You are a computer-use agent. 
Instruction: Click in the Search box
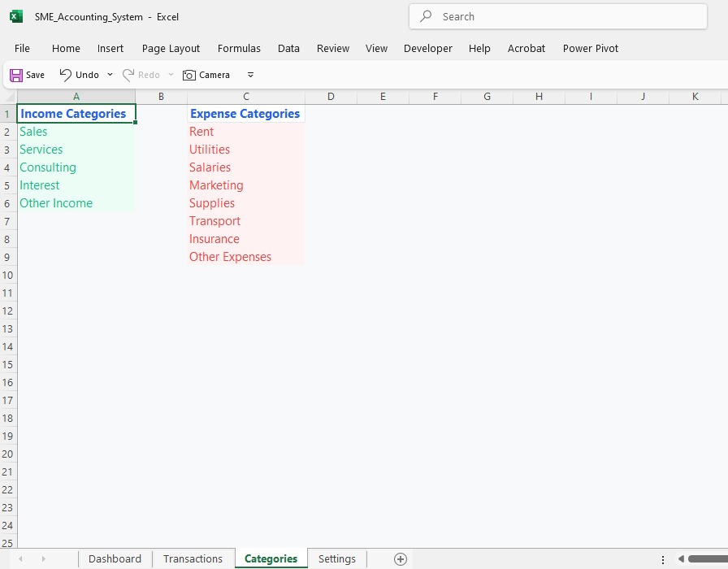(x=558, y=17)
